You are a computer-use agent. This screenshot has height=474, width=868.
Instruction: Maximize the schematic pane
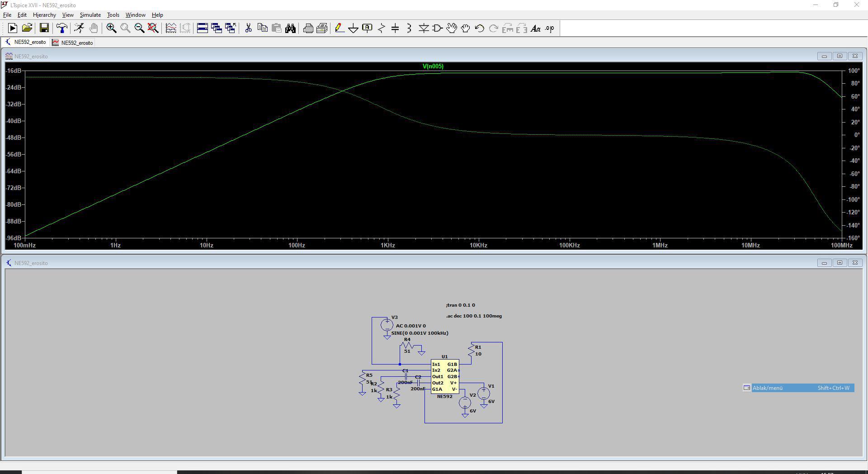pos(840,263)
